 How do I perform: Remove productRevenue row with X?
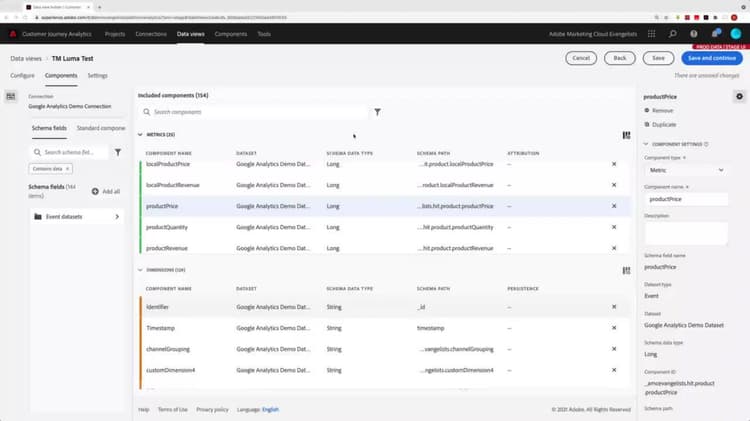(x=614, y=248)
